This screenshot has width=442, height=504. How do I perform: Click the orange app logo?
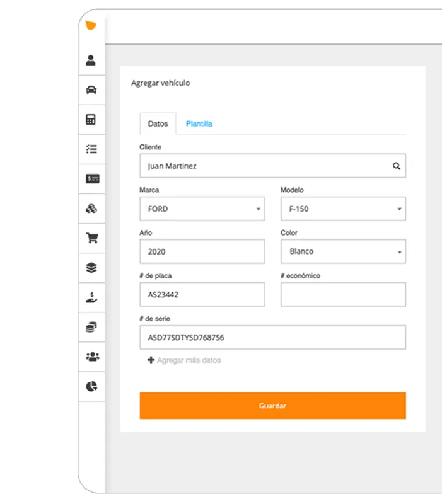tap(91, 25)
